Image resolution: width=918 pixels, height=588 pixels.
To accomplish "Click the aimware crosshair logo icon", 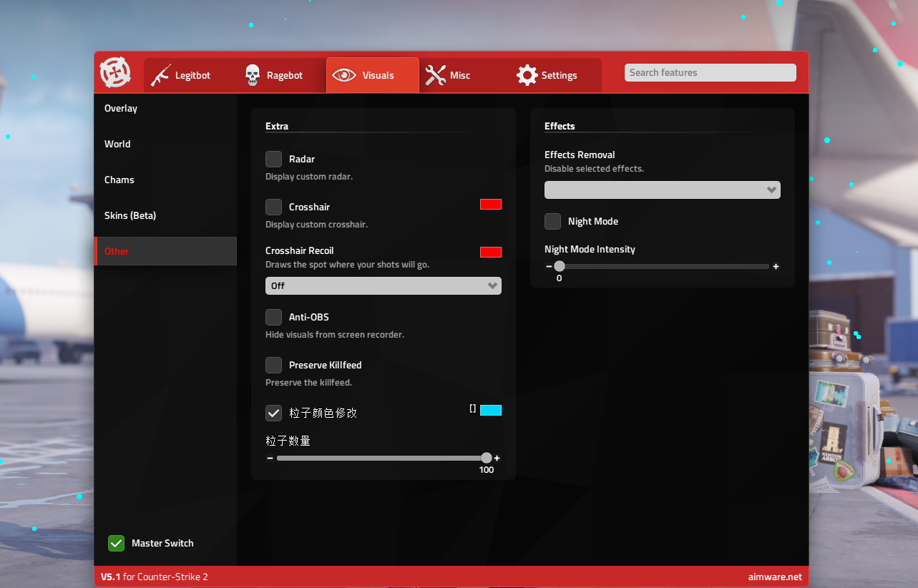I will (x=115, y=72).
